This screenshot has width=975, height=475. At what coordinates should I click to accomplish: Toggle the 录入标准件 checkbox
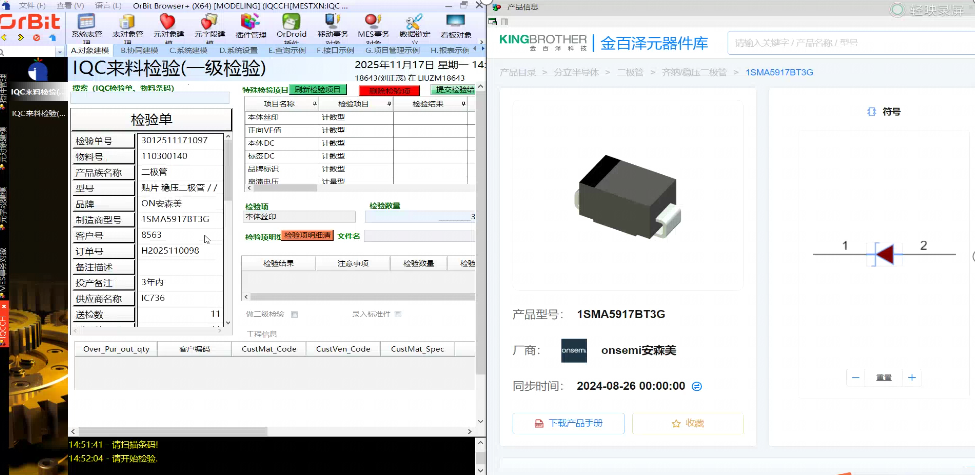[398, 314]
